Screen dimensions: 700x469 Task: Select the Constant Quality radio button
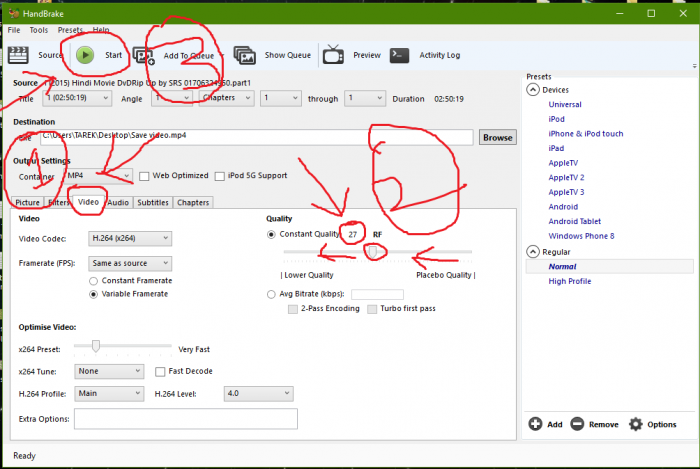(x=271, y=234)
